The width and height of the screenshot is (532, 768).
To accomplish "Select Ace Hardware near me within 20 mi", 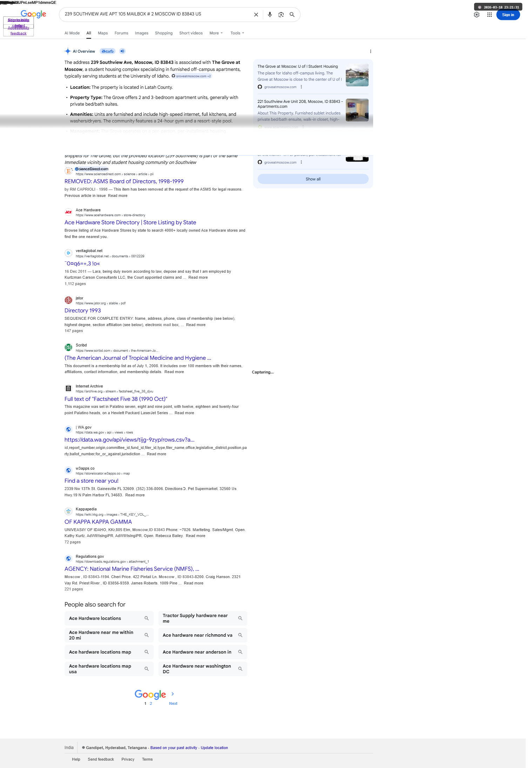I will [x=109, y=635].
